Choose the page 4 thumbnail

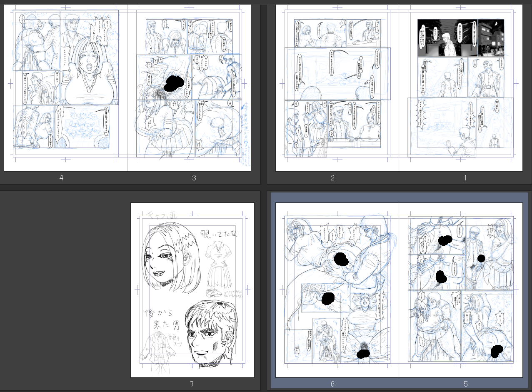point(65,87)
